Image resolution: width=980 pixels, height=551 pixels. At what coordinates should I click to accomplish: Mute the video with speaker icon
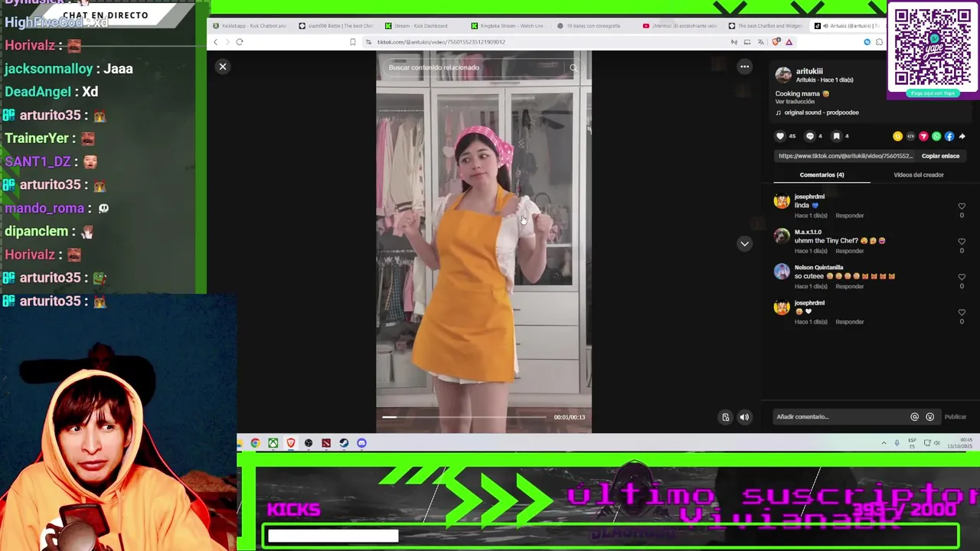pos(743,417)
